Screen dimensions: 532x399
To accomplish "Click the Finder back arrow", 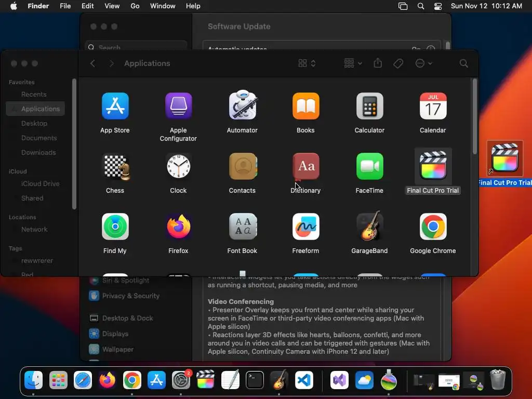I will (92, 63).
